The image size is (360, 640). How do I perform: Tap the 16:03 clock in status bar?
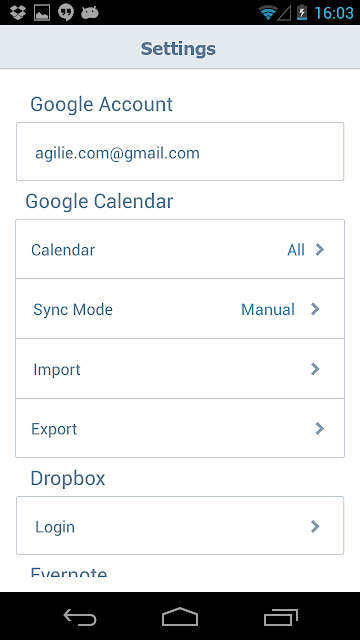pos(334,13)
